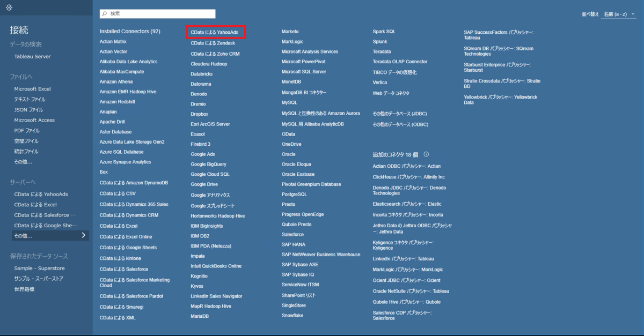Select PDF ファイル in the sidebar
Viewport: 644px width, 336px height.
(x=27, y=131)
